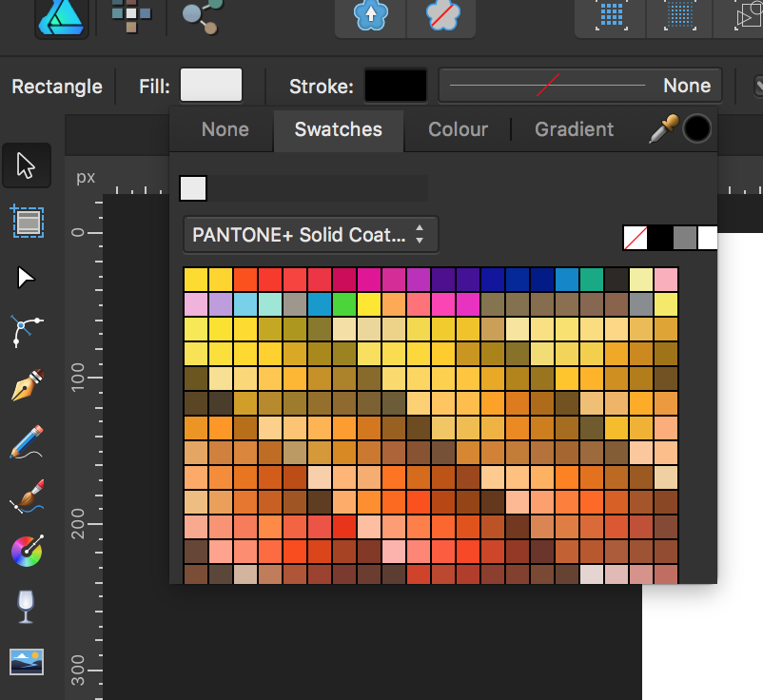This screenshot has width=763, height=700.
Task: Switch to the Colour tab
Action: (458, 129)
